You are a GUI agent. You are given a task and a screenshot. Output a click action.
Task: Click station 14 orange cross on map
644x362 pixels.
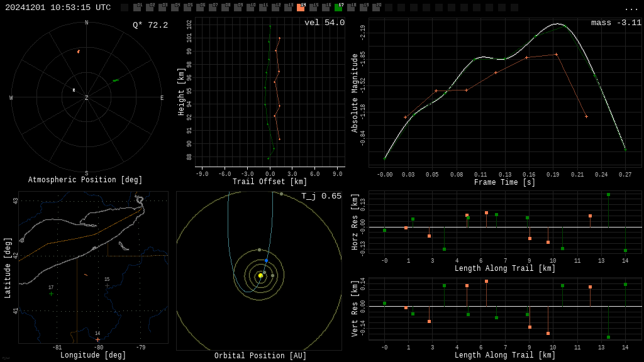point(97,339)
